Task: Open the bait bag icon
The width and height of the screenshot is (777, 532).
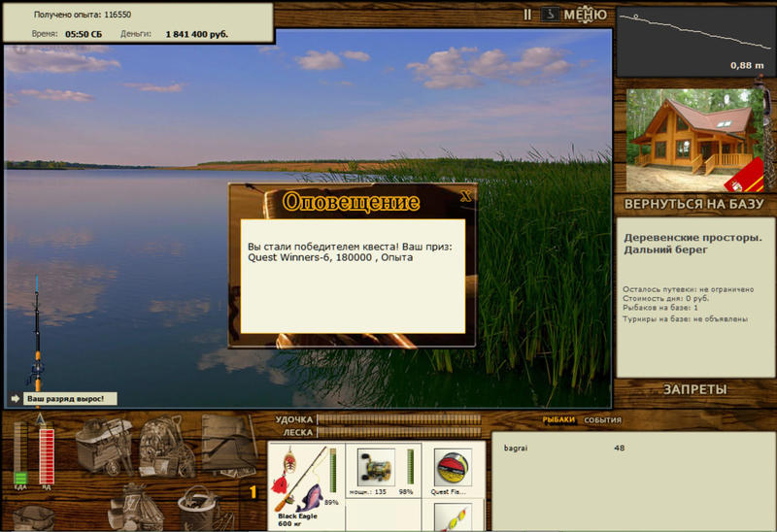Action: click(135, 507)
